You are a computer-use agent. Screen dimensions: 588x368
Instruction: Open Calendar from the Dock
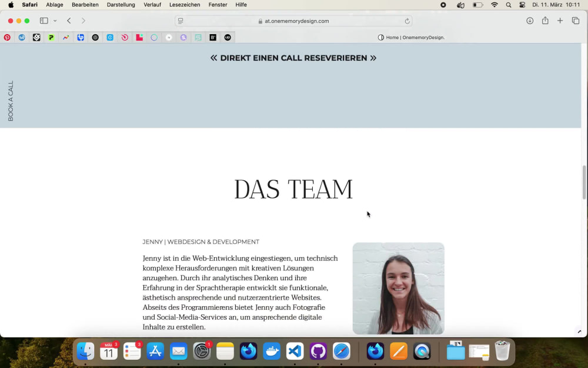(109, 352)
